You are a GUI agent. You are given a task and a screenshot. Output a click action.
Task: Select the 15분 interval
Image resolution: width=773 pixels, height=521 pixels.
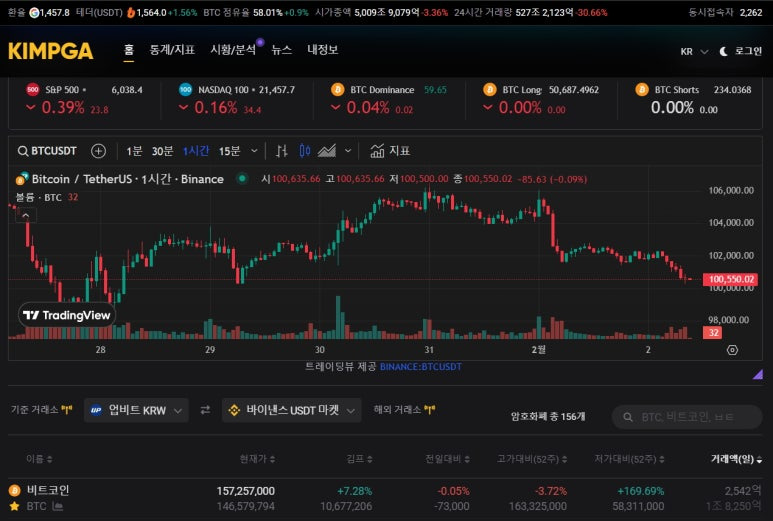click(229, 151)
